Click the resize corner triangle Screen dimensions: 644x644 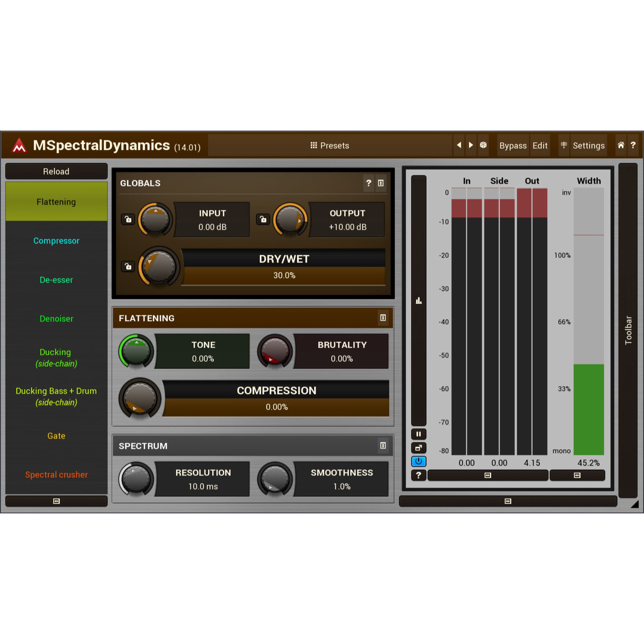click(x=635, y=504)
